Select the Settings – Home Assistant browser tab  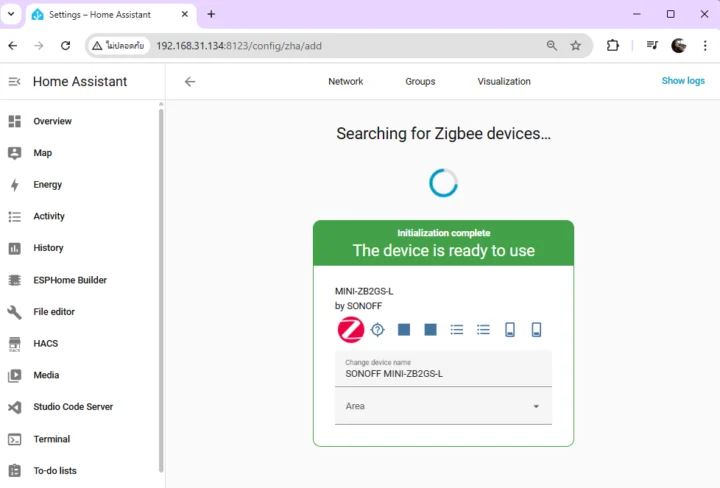[111, 15]
